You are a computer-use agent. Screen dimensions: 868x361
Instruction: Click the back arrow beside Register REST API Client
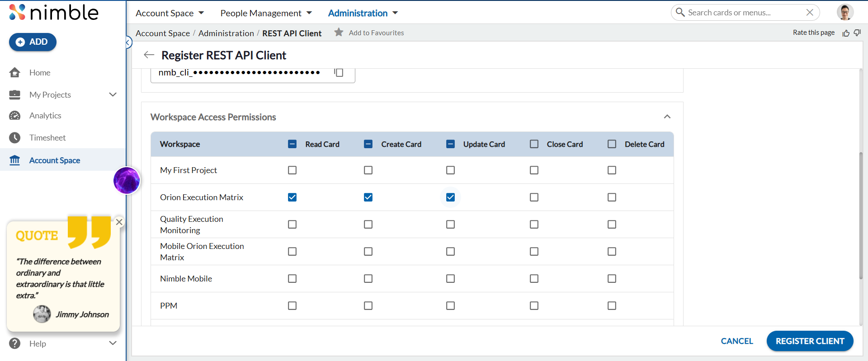149,55
